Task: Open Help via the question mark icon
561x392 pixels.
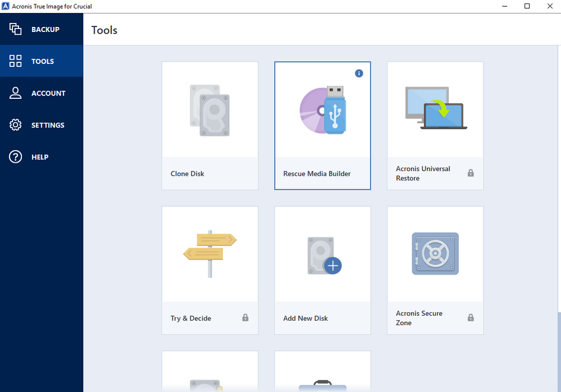Action: [15, 157]
